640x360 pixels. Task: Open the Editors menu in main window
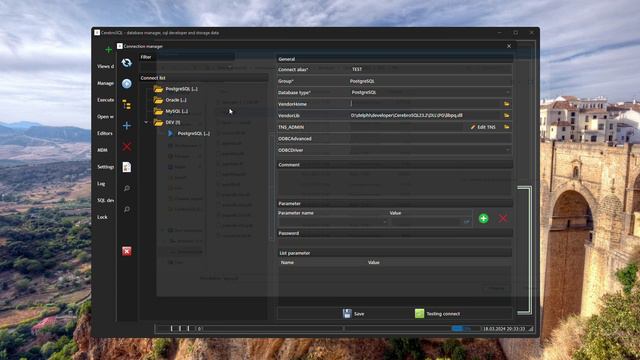tap(105, 133)
